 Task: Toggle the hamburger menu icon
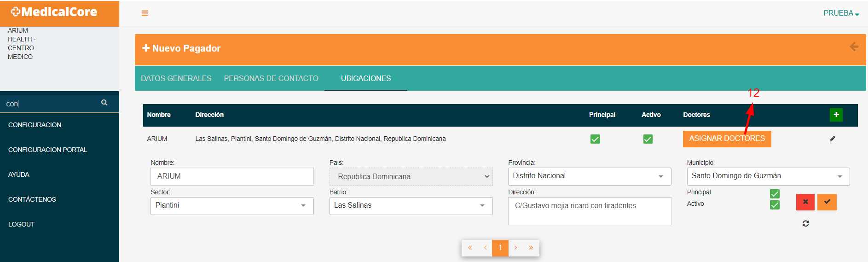point(145,13)
